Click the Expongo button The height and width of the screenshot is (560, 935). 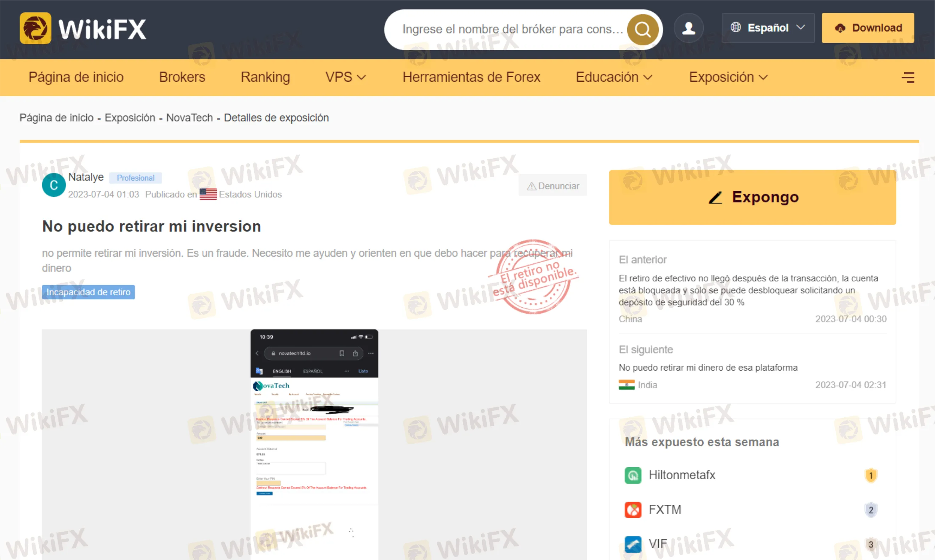pos(752,198)
